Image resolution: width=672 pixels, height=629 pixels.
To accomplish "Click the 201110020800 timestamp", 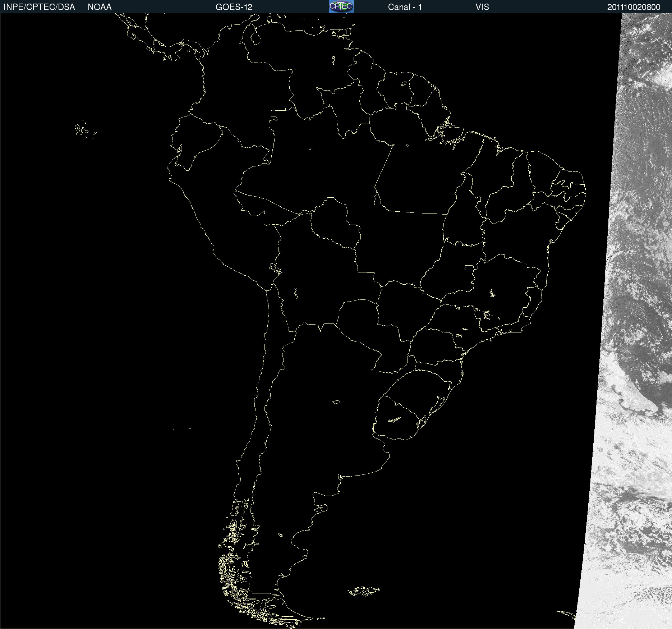I will (634, 7).
